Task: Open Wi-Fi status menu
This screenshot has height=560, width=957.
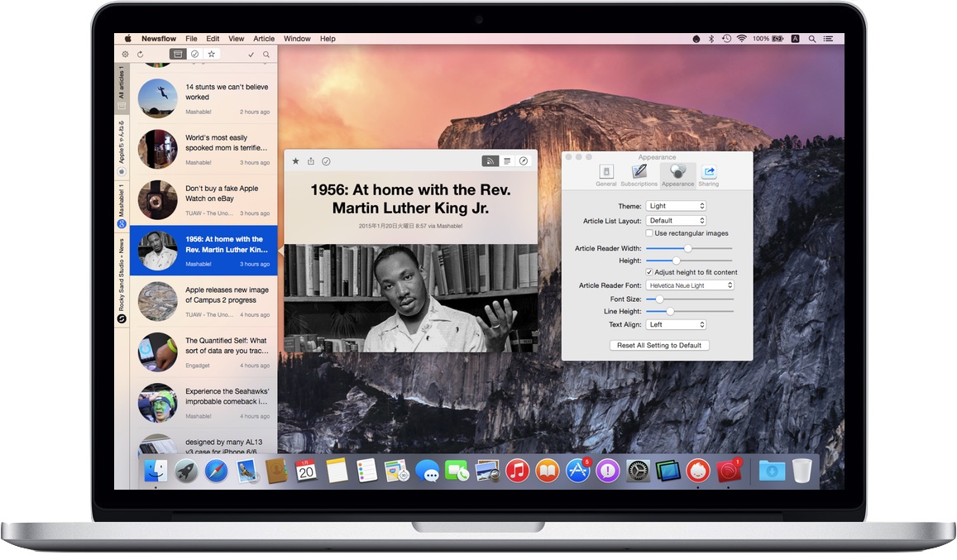Action: pos(742,39)
